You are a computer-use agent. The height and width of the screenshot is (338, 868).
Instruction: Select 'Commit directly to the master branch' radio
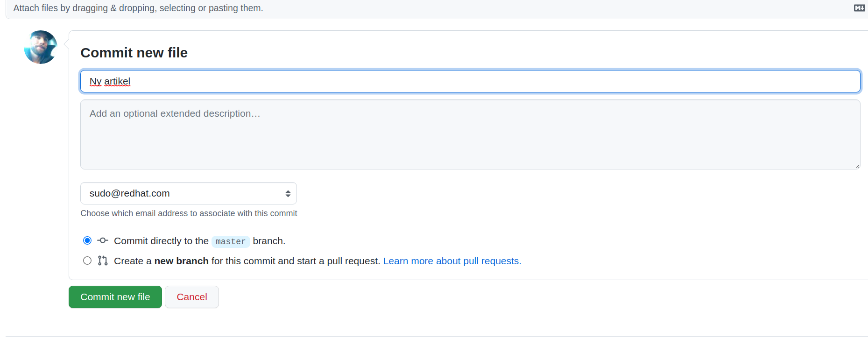(87, 240)
